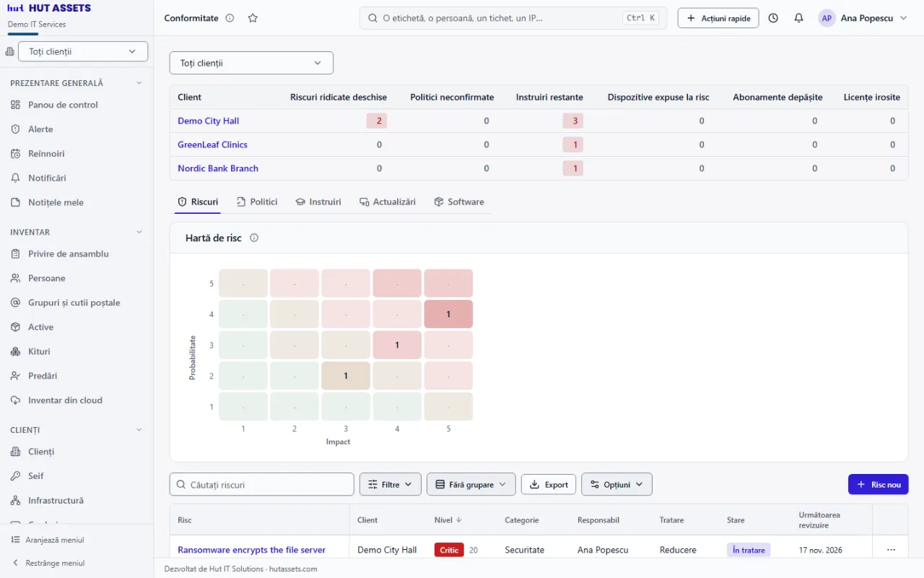The image size is (924, 578).
Task: Click Acțiuni rapide button
Action: [718, 18]
